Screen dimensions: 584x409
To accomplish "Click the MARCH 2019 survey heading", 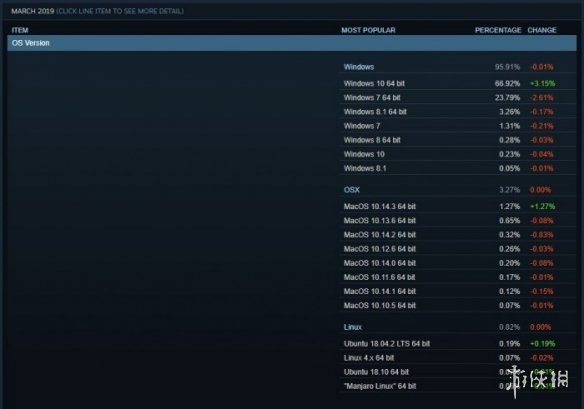I will click(32, 11).
